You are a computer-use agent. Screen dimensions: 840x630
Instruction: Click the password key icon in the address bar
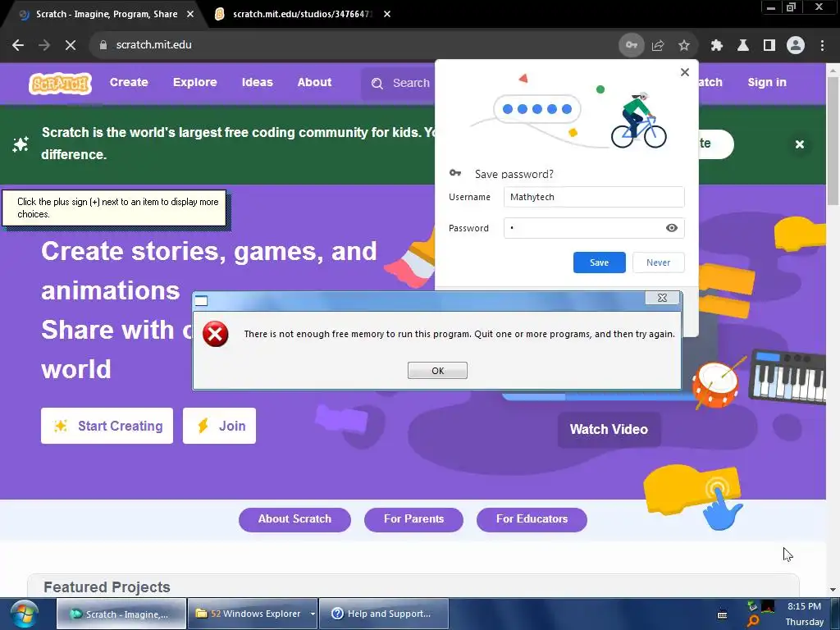click(x=632, y=45)
